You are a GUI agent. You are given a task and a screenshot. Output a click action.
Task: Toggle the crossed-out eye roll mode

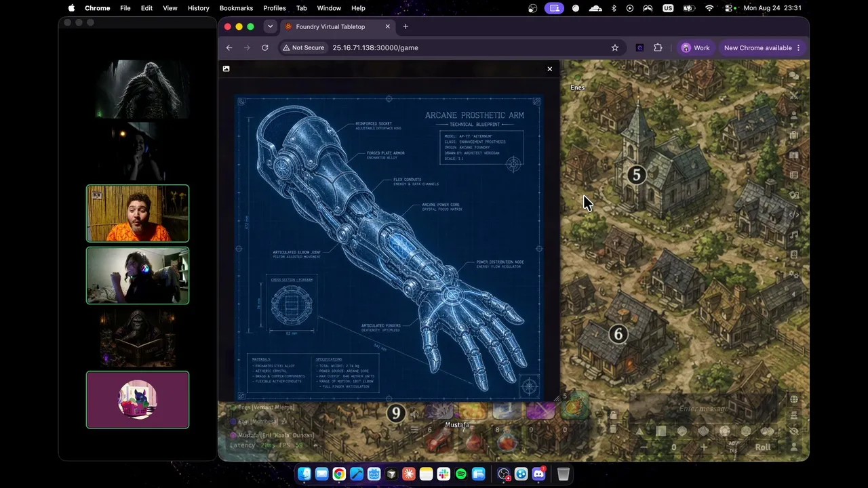click(794, 431)
